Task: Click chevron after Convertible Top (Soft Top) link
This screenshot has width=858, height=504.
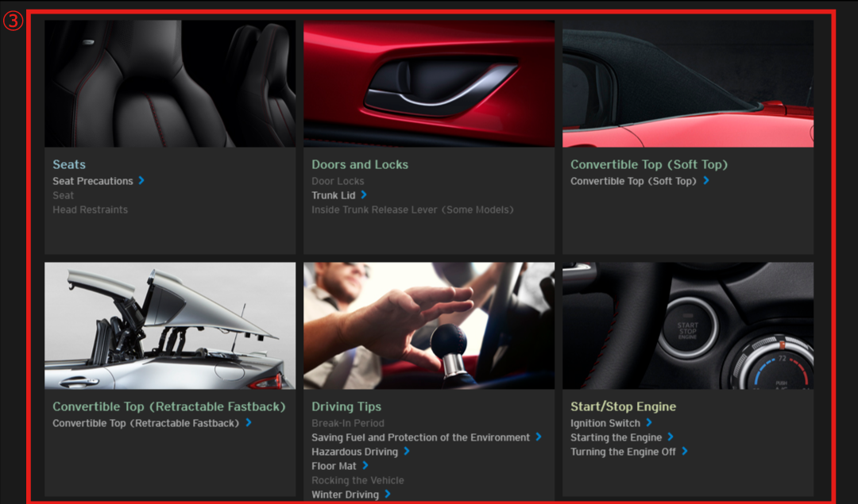Action: [705, 181]
